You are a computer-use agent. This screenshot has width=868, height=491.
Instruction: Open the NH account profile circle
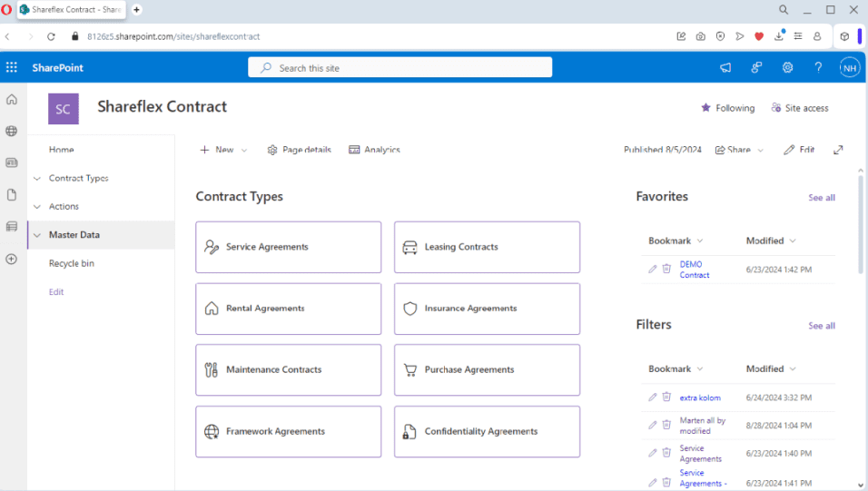point(849,68)
